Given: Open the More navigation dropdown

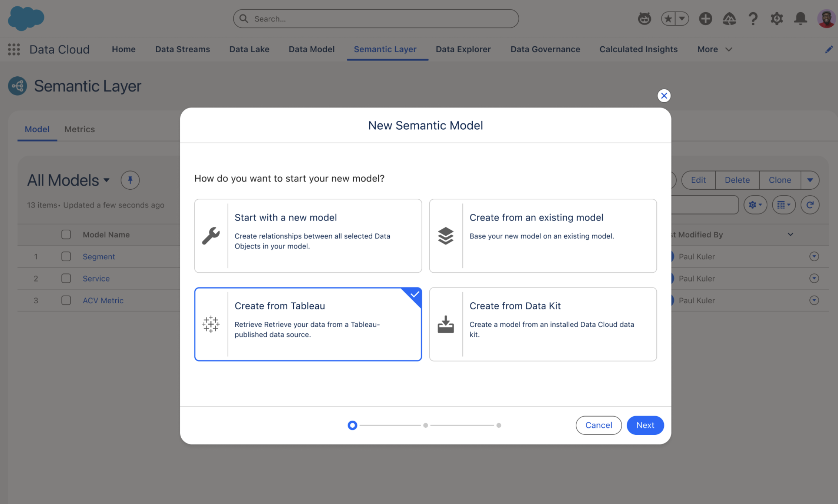Looking at the screenshot, I should point(715,49).
